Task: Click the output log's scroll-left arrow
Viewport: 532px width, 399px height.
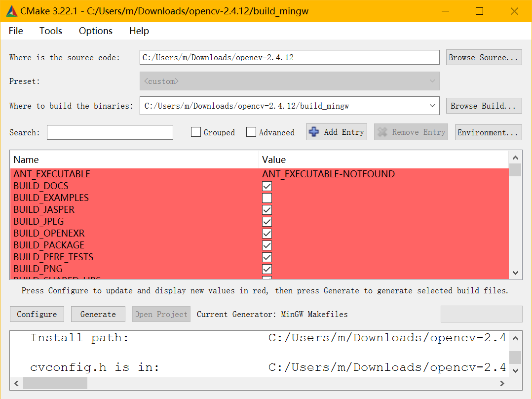Action: (16, 383)
